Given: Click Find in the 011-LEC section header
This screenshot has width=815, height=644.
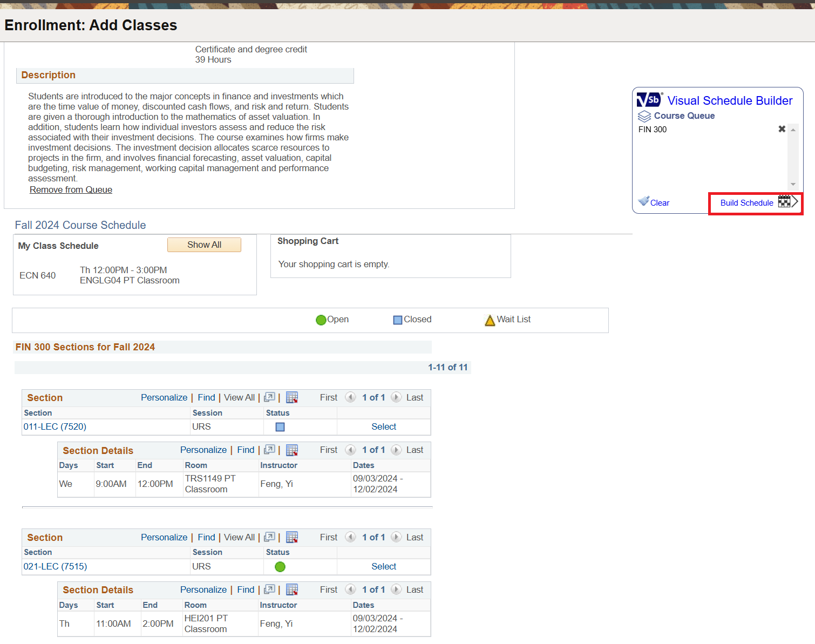Looking at the screenshot, I should tap(206, 397).
